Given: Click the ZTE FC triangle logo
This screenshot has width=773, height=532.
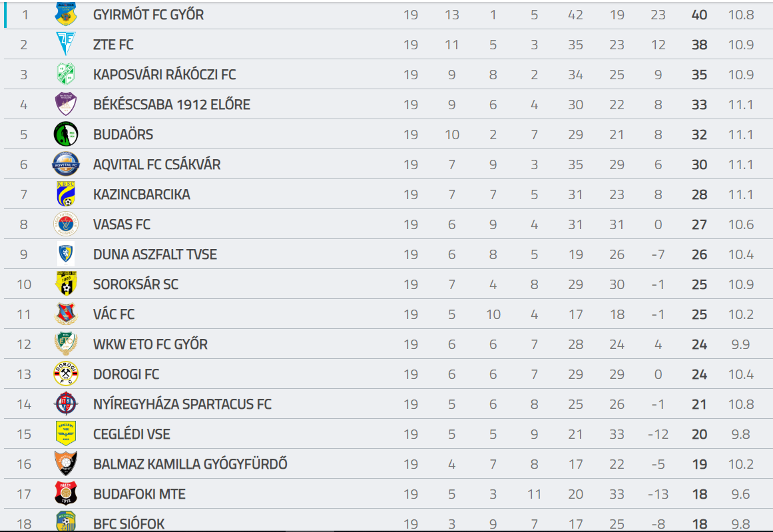Looking at the screenshot, I should click(65, 45).
